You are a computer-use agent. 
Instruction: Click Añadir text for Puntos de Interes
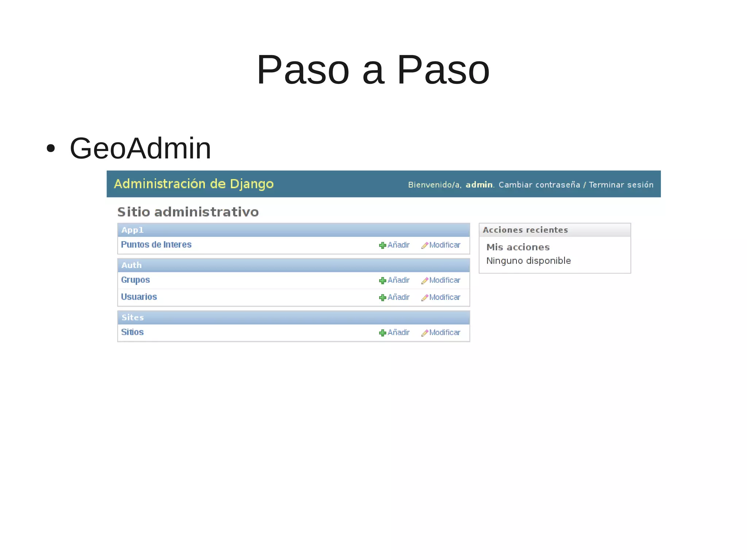click(x=398, y=245)
